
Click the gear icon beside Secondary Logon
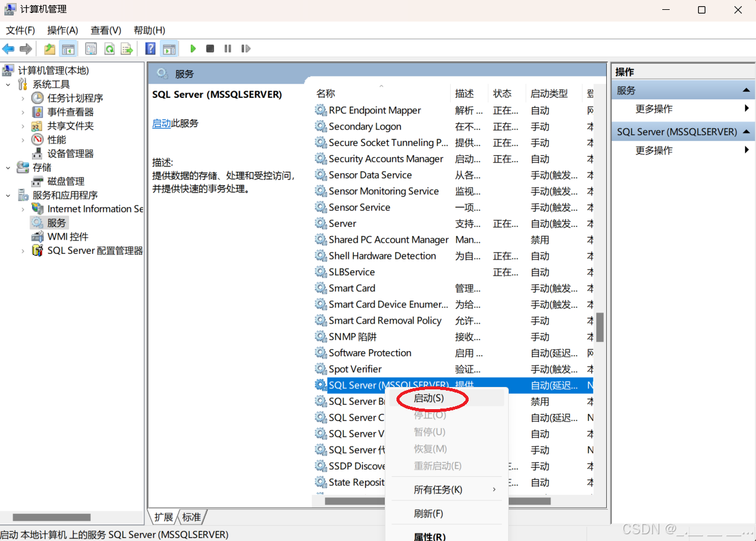coord(321,126)
